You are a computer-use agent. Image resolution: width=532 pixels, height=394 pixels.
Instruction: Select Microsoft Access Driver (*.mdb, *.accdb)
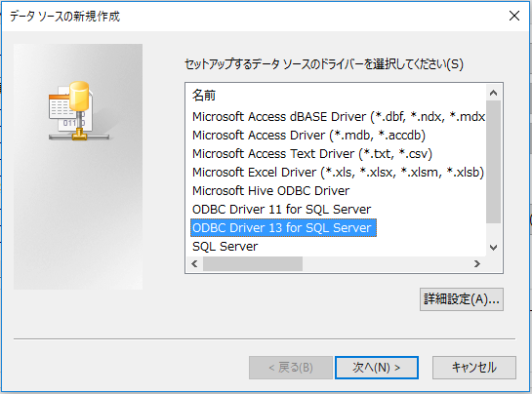(308, 136)
